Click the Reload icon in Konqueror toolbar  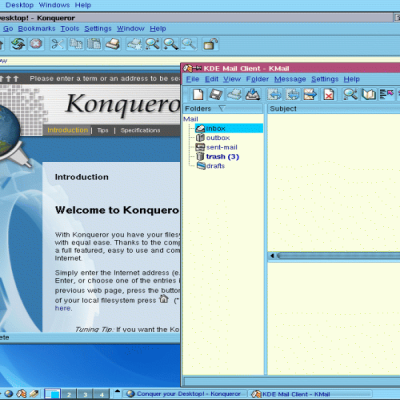click(18, 44)
